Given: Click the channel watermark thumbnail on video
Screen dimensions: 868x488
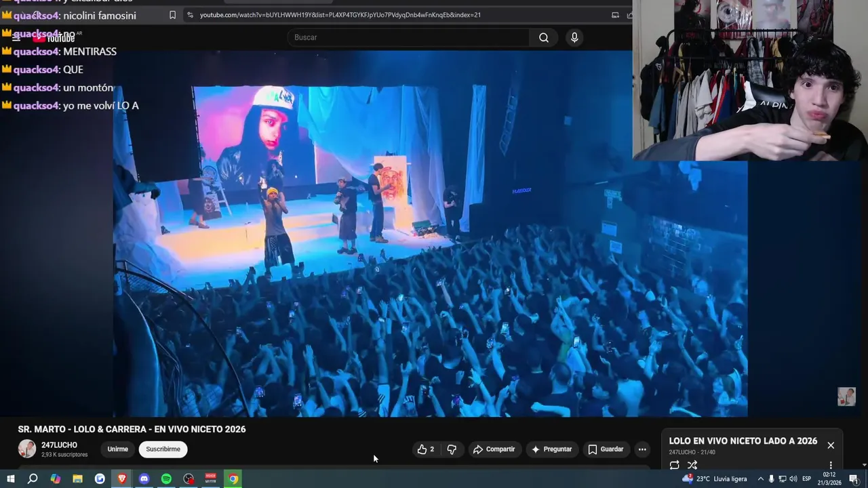Looking at the screenshot, I should pyautogui.click(x=846, y=396).
